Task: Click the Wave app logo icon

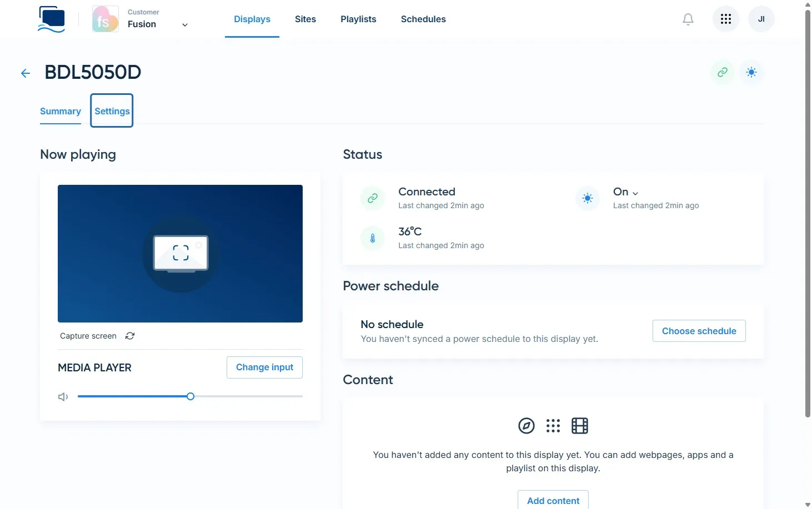Action: [x=52, y=19]
